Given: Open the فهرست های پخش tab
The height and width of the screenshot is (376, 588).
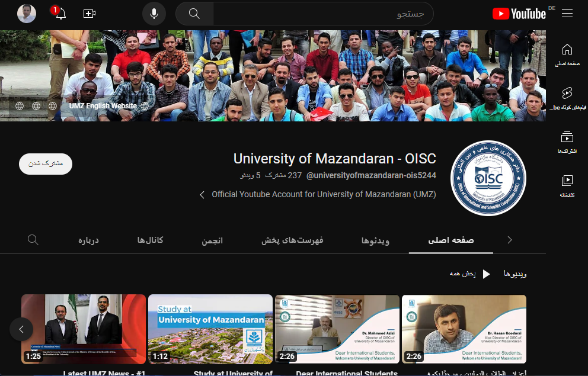Looking at the screenshot, I should coord(292,239).
